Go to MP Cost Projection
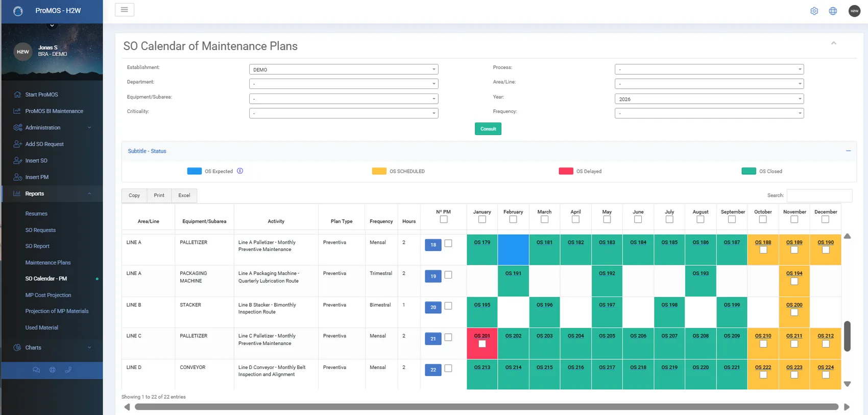Screen dimensions: 868x415 tap(48, 295)
